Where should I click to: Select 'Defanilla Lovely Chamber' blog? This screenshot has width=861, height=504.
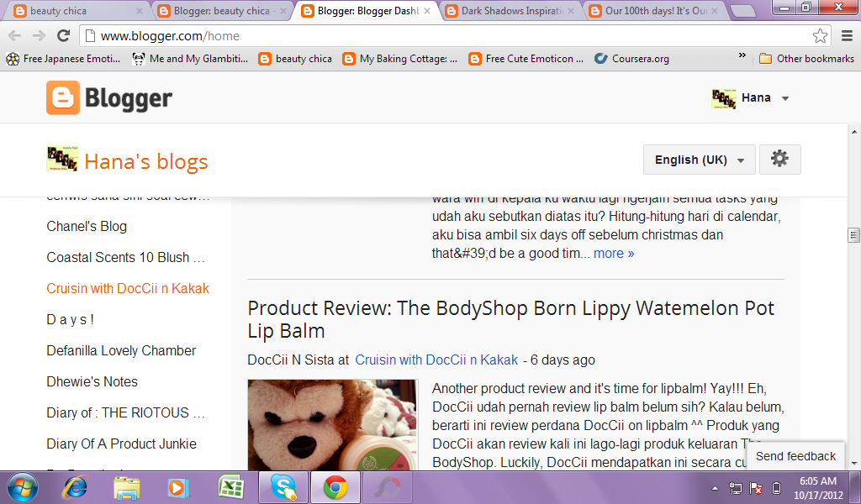(x=121, y=350)
